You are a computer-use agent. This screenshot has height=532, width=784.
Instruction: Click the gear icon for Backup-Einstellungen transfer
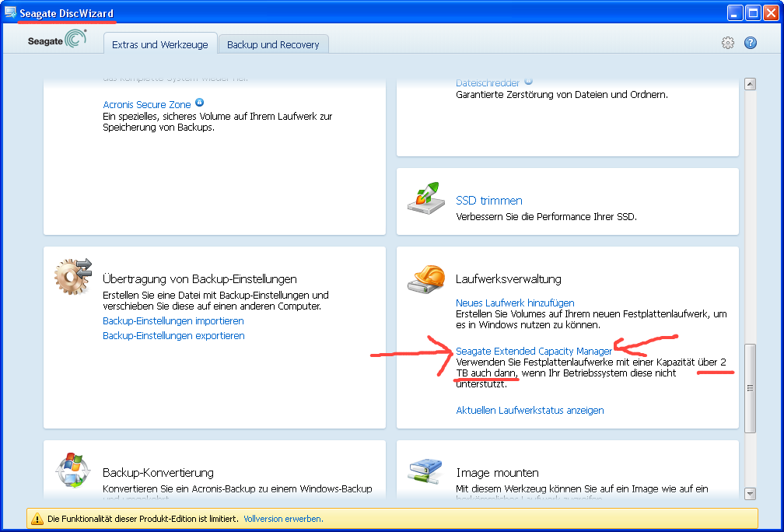coord(73,276)
